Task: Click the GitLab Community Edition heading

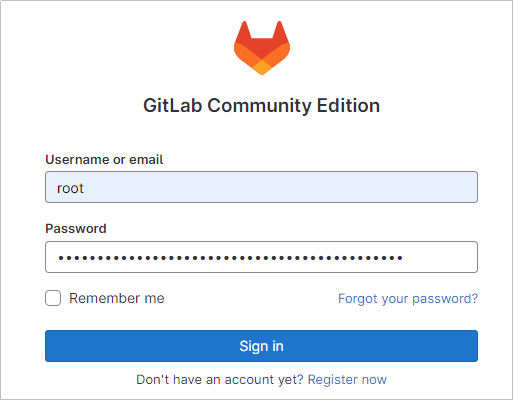Action: (261, 106)
